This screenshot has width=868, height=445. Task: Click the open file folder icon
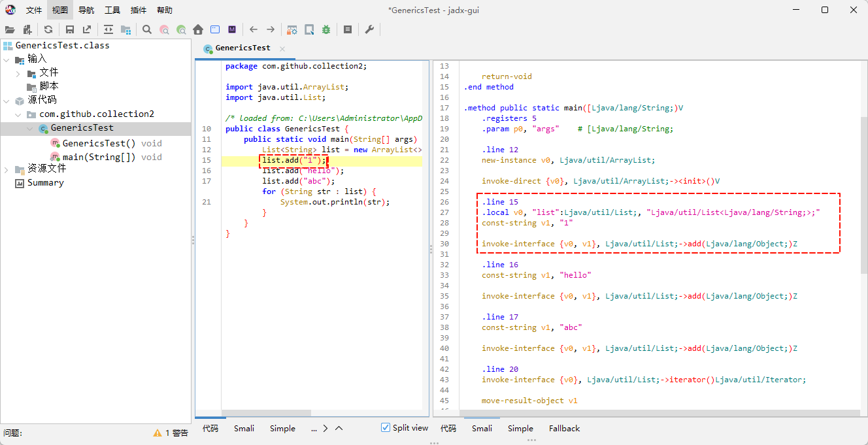point(10,29)
